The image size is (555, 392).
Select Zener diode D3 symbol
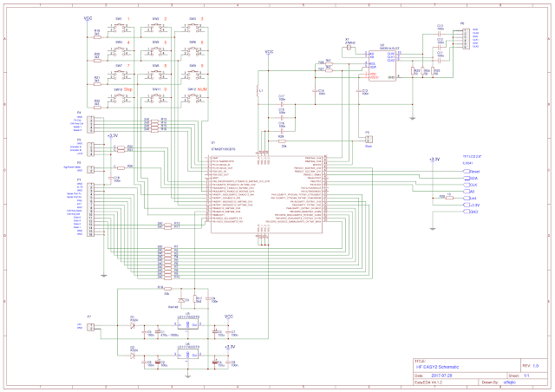pyautogui.click(x=181, y=300)
